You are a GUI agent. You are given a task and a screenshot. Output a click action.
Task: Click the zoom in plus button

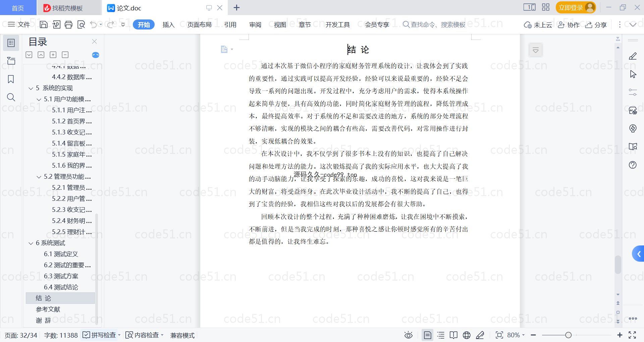620,335
